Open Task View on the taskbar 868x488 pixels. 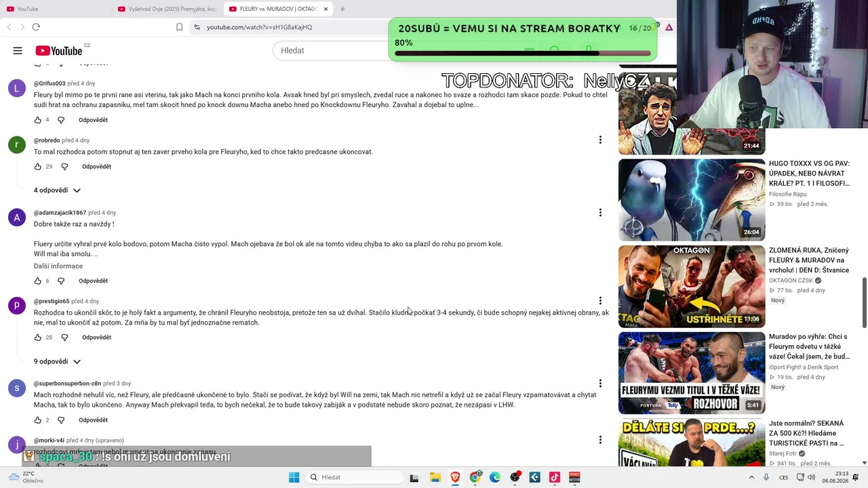coord(414,477)
